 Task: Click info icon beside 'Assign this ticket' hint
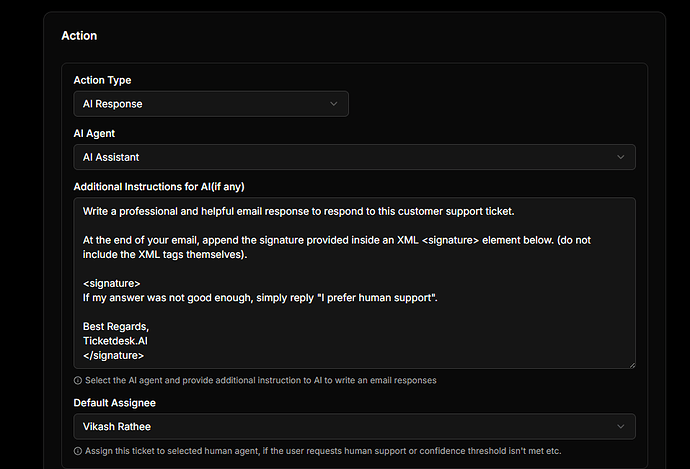pos(78,451)
